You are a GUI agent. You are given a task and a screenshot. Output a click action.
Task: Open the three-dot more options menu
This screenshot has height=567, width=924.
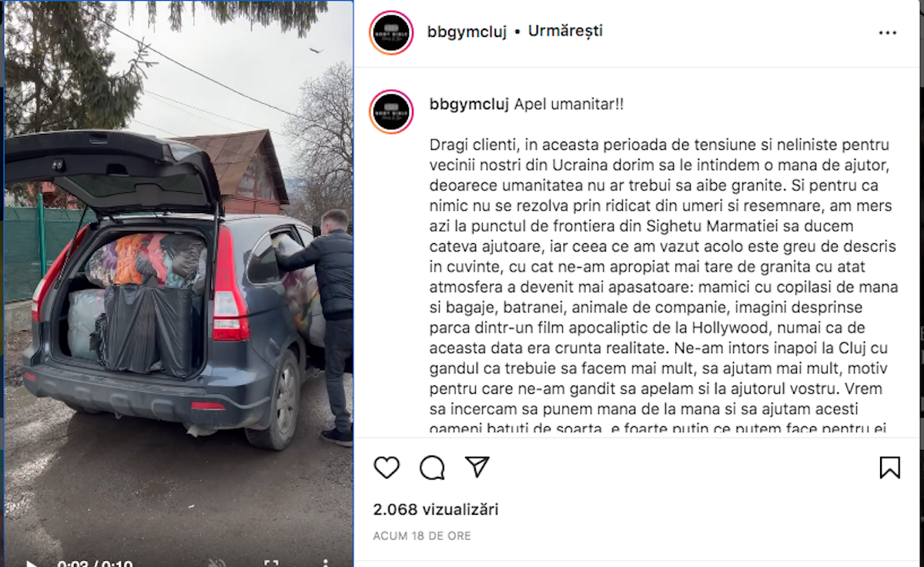point(888,33)
